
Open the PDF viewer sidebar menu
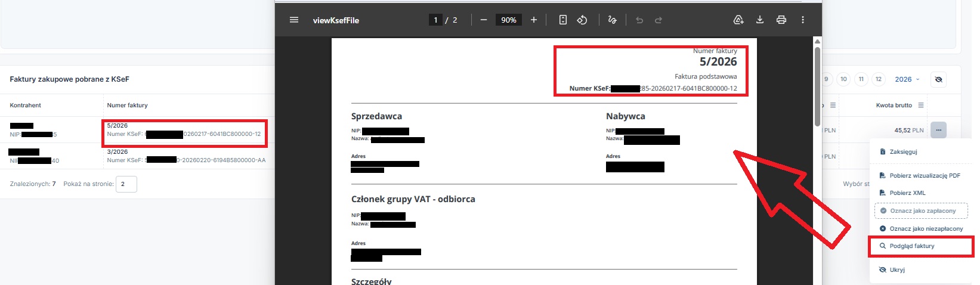[x=293, y=20]
